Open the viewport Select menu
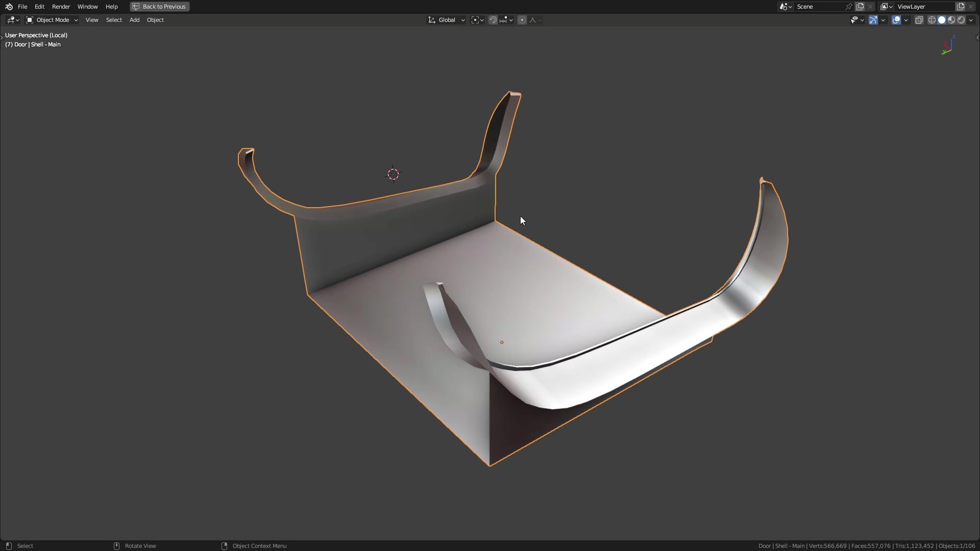Viewport: 980px width, 551px height. [x=114, y=20]
